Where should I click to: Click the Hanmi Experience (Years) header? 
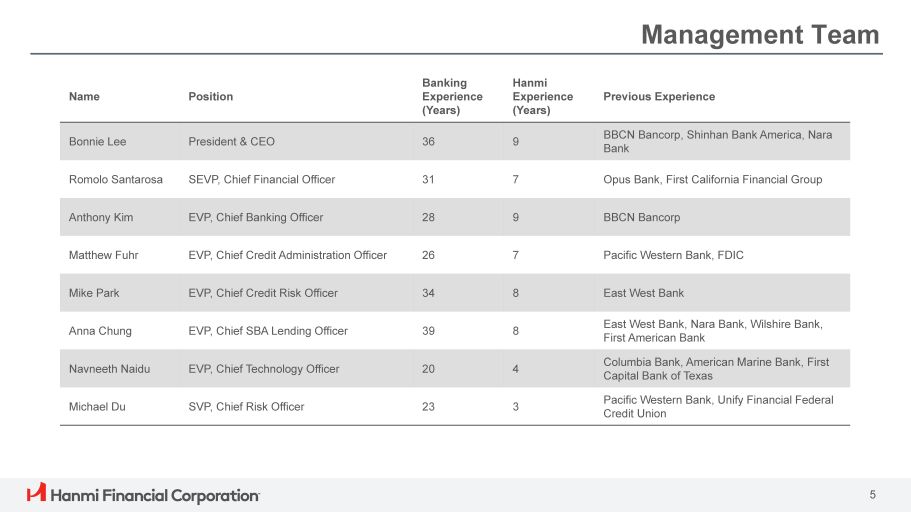tap(542, 97)
